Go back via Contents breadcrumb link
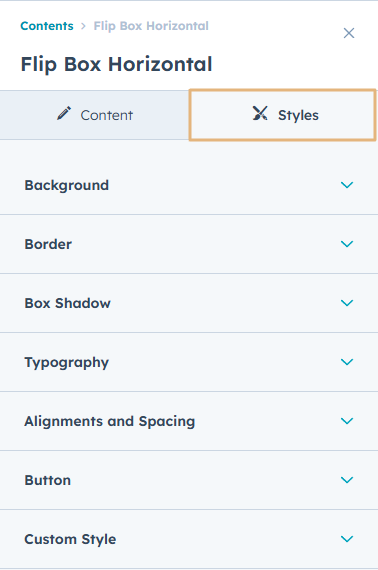 tap(47, 26)
